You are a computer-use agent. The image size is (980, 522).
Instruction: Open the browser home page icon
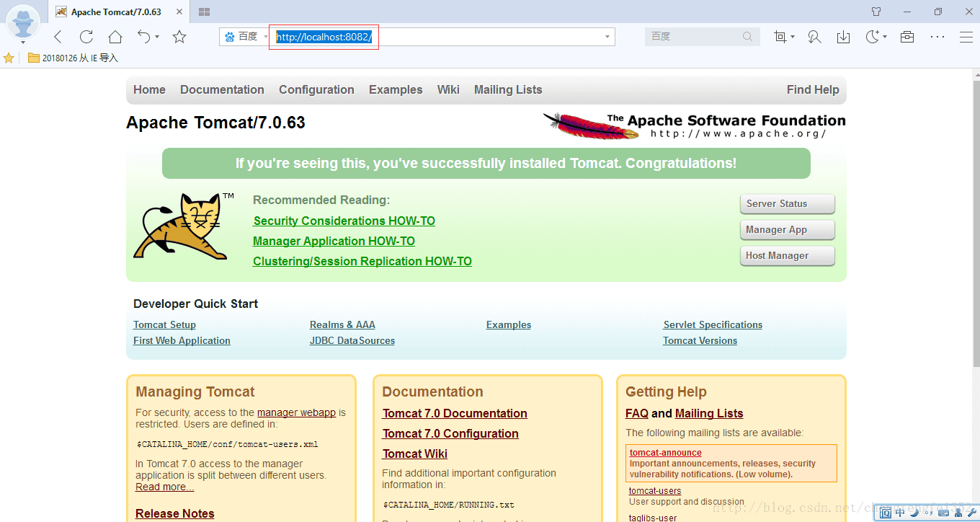(115, 37)
